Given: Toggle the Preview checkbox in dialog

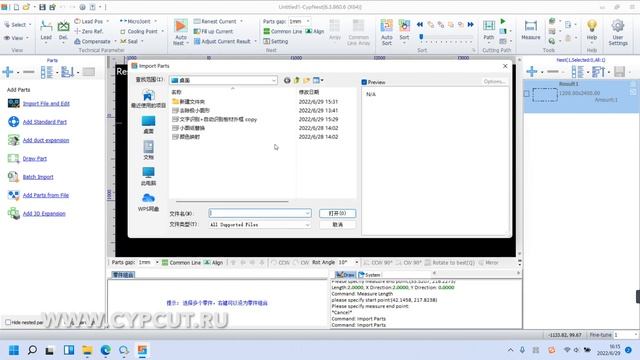Looking at the screenshot, I should 364,82.
